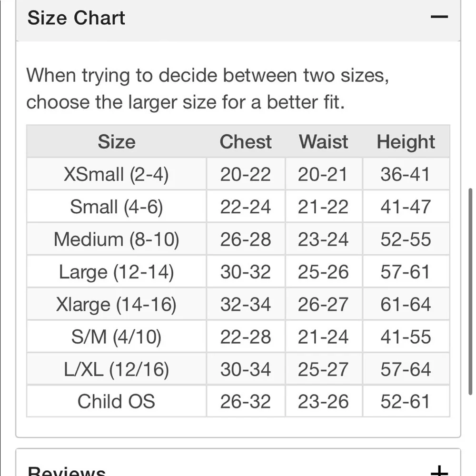Click the sizing advice paragraph text

[208, 89]
